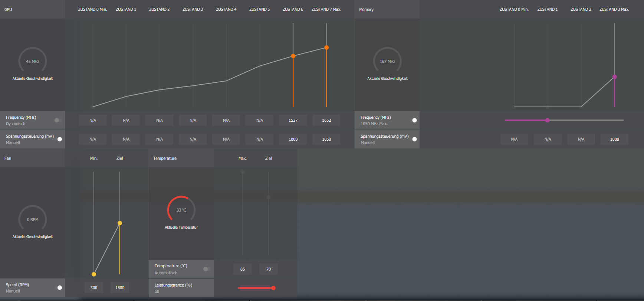The height and width of the screenshot is (301, 644).
Task: Click GPU Zustand 6 frequency field 1537
Action: (293, 120)
